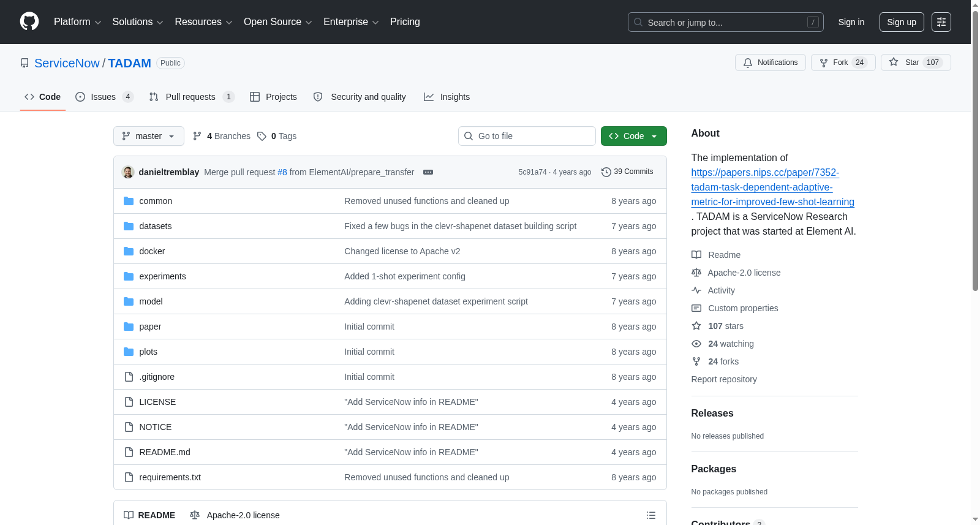The height and width of the screenshot is (525, 980).
Task: Open pull request #8 link
Action: (x=282, y=172)
